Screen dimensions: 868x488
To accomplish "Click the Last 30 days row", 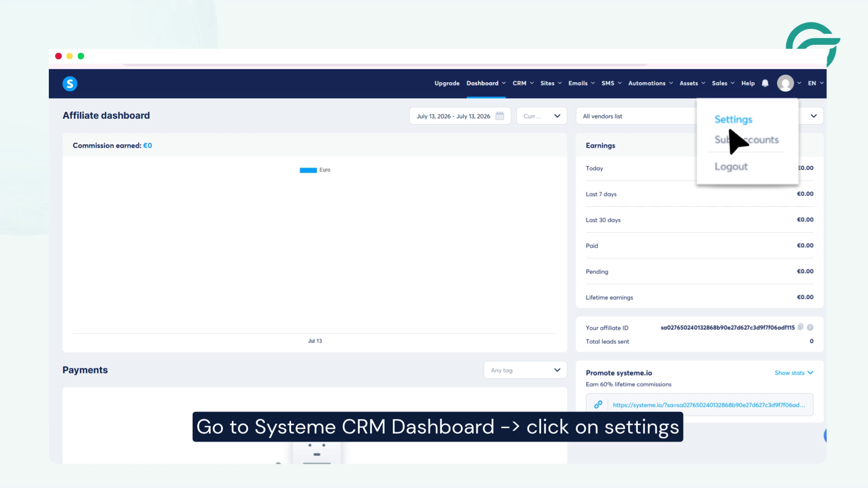I will click(699, 220).
